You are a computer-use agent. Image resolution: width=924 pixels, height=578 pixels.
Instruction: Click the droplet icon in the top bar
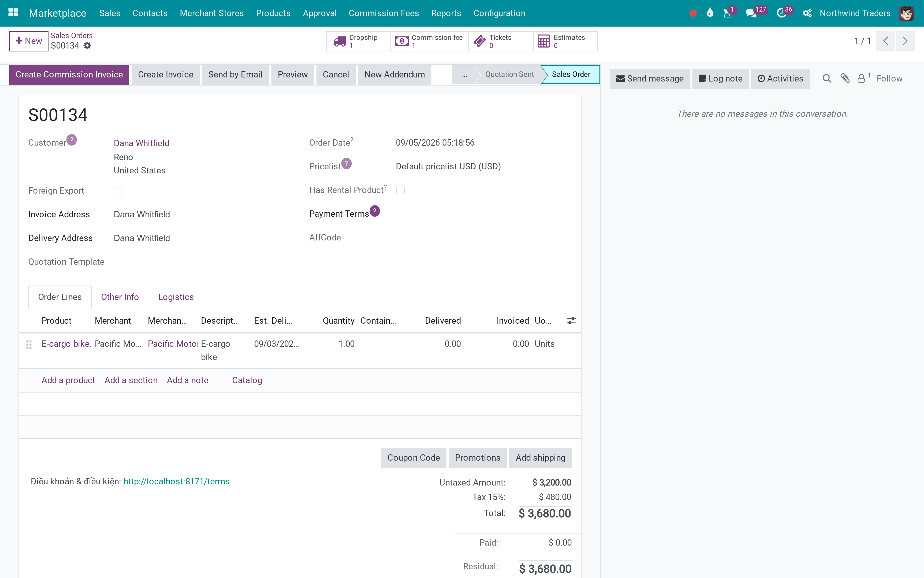[710, 13]
